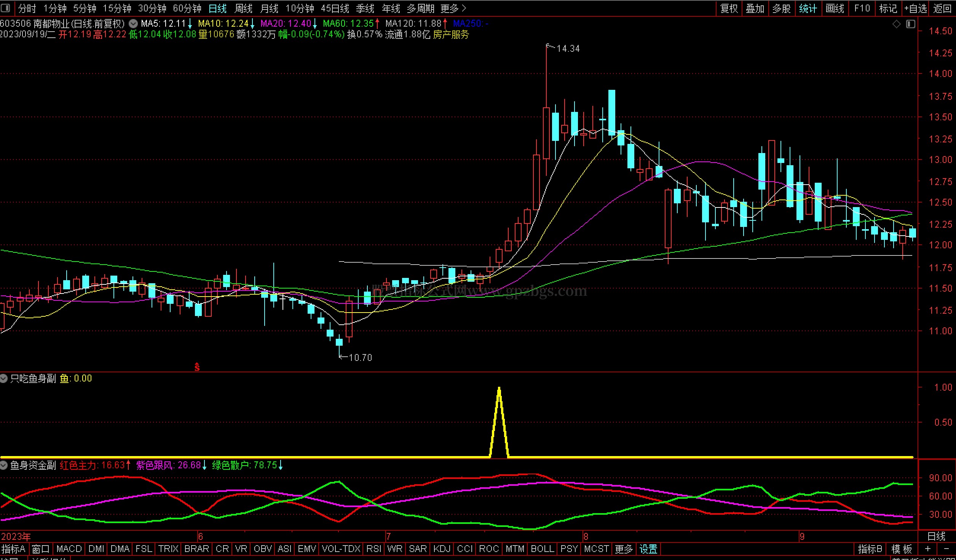
Task: Select the 指标B tab
Action: click(870, 549)
